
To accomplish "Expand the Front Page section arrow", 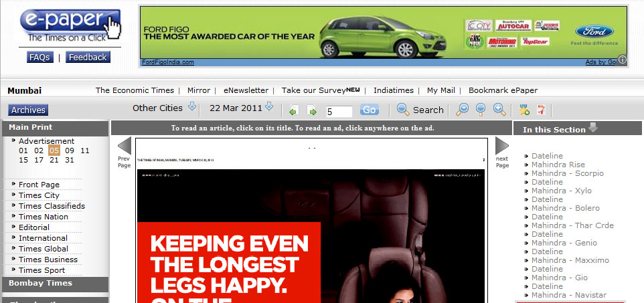I will pyautogui.click(x=14, y=184).
